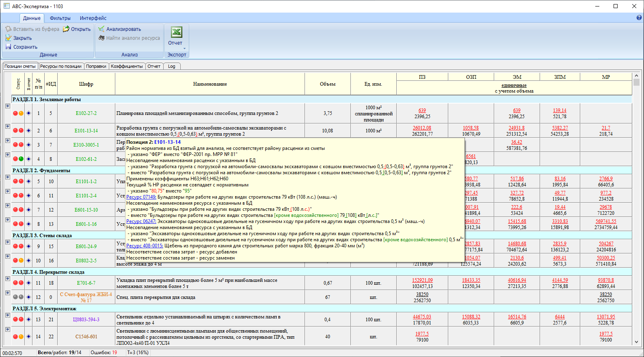The image size is (644, 357).
Task: Click the Excel Отчет export icon
Action: tap(176, 32)
